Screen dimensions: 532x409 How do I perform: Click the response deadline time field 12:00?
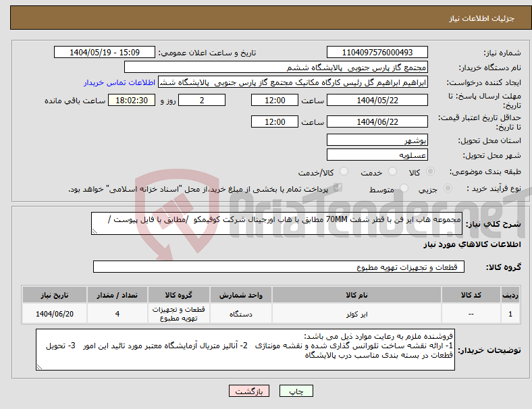(x=275, y=101)
